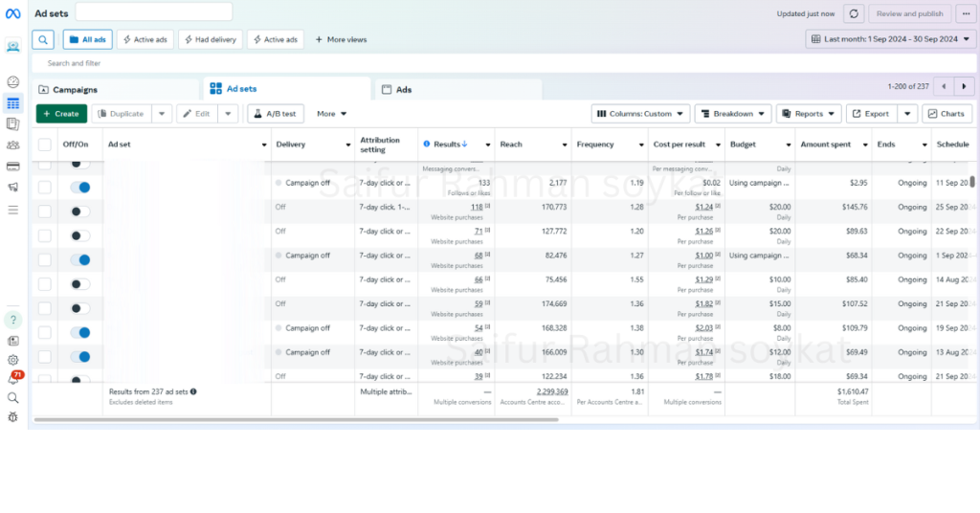Open the help question mark icon
The width and height of the screenshot is (980, 513).
[x=13, y=320]
